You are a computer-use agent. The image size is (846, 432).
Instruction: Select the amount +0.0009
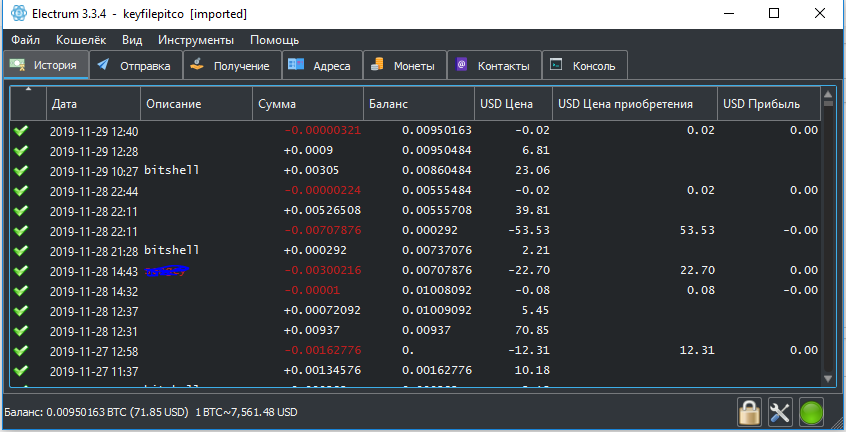tap(308, 150)
